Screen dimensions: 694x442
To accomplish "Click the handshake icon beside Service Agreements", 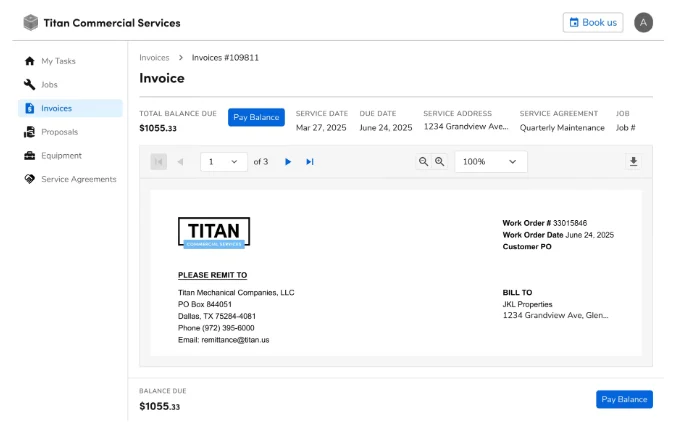I will click(x=30, y=179).
